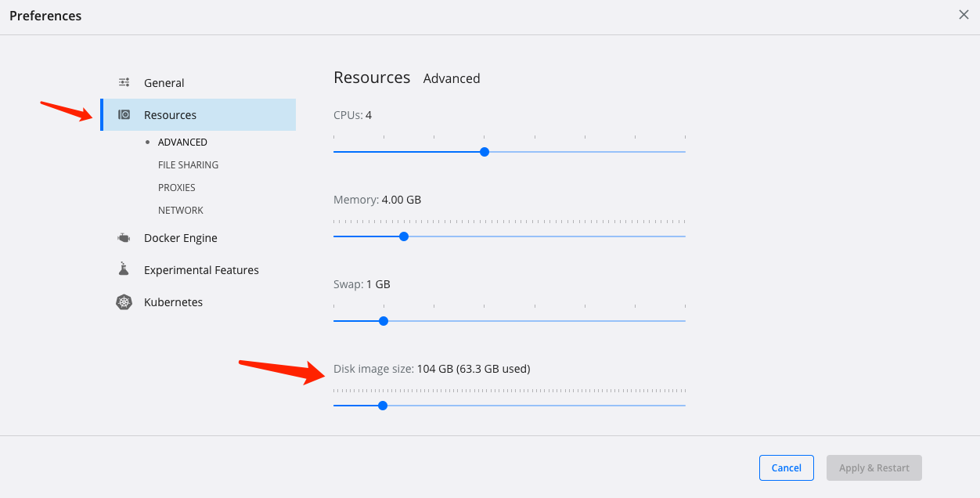Click the CPUs slider handle
980x498 pixels.
click(x=485, y=152)
